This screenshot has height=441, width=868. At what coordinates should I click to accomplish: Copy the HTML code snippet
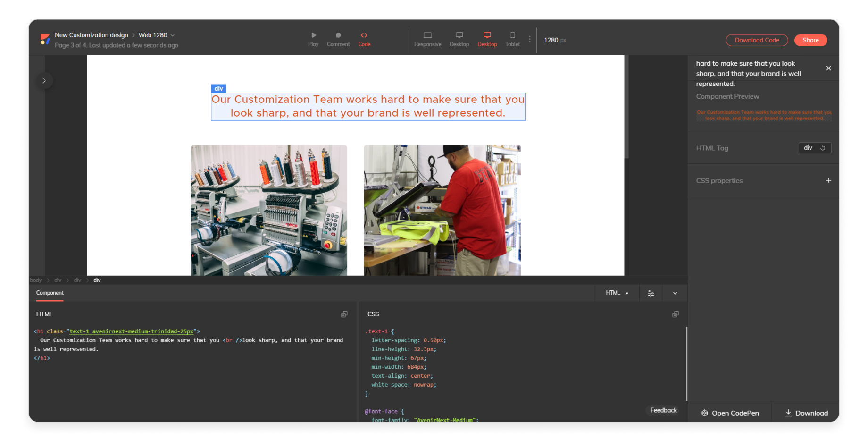(x=344, y=314)
